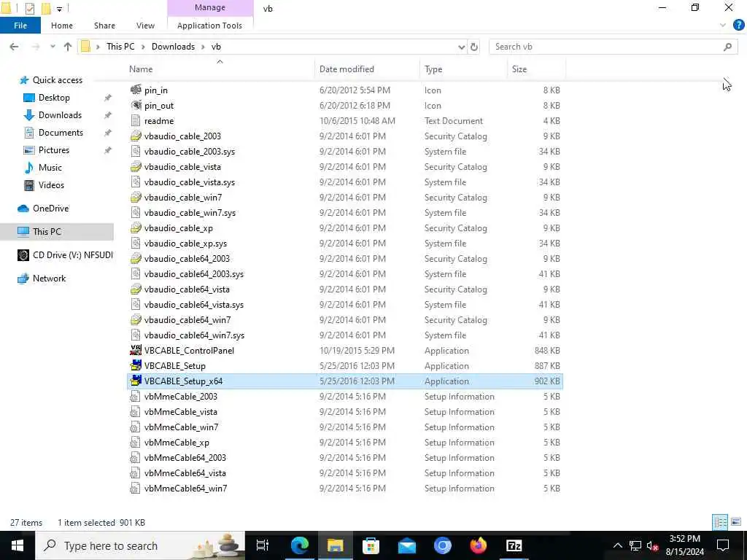The image size is (747, 560).
Task: Open the quick access toolbar customize dropdown
Action: [59, 9]
